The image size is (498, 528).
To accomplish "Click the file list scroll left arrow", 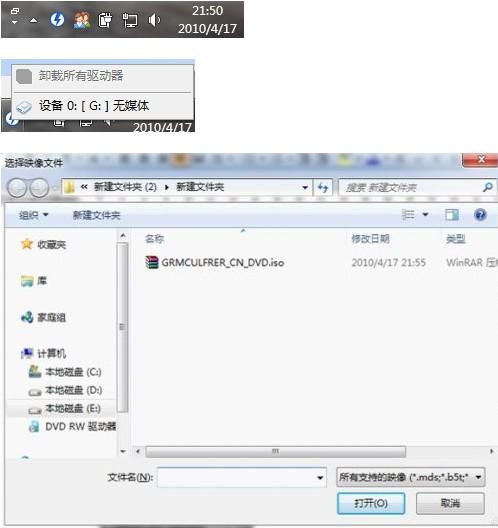I will pos(138,451).
